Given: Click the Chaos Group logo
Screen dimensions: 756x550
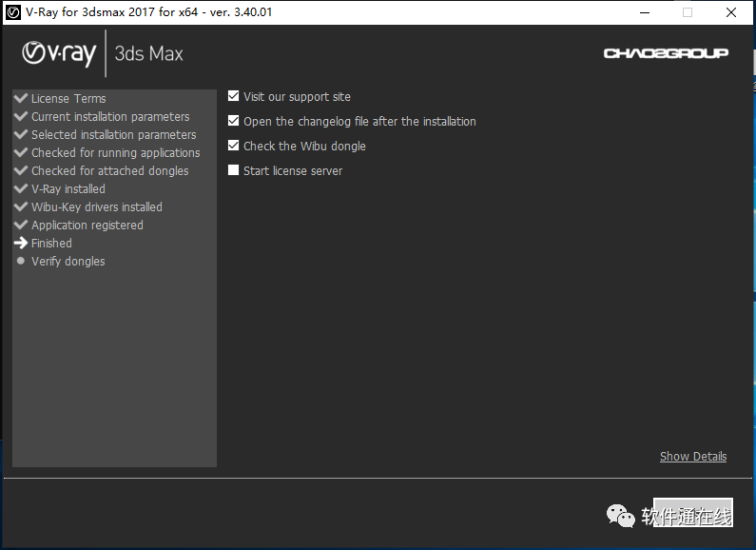Looking at the screenshot, I should pos(666,53).
